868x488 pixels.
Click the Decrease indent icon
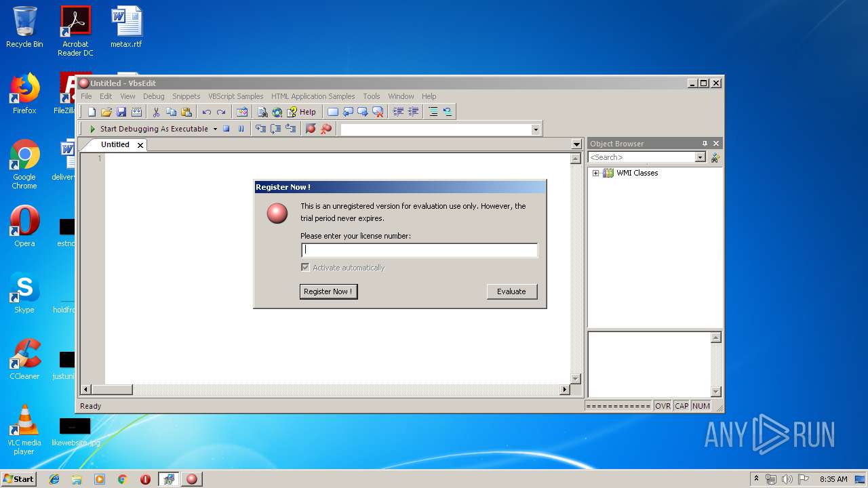pos(398,112)
